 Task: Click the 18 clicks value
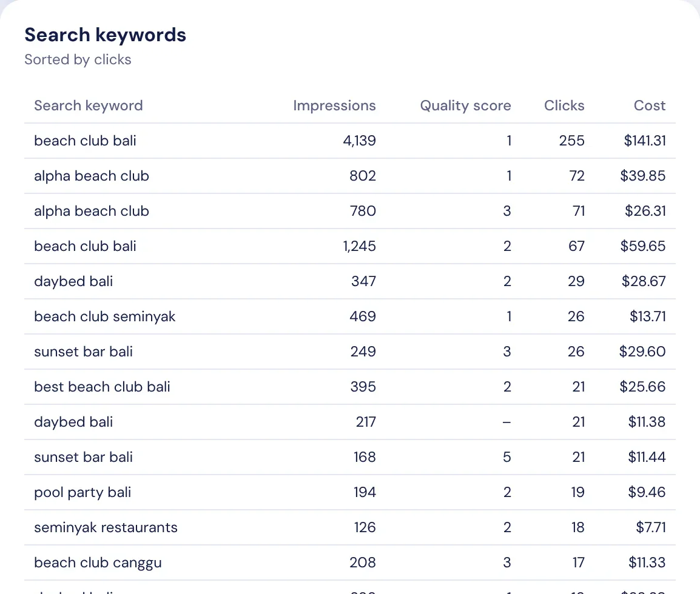coord(577,527)
